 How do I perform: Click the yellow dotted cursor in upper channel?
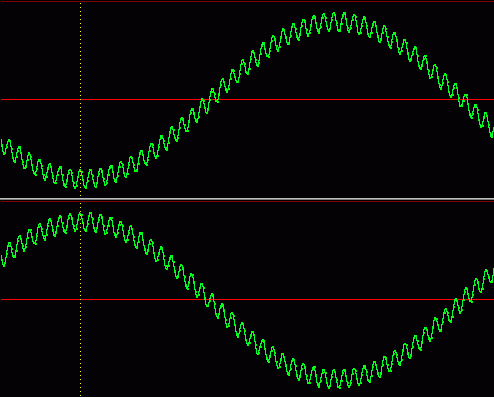coord(81,99)
